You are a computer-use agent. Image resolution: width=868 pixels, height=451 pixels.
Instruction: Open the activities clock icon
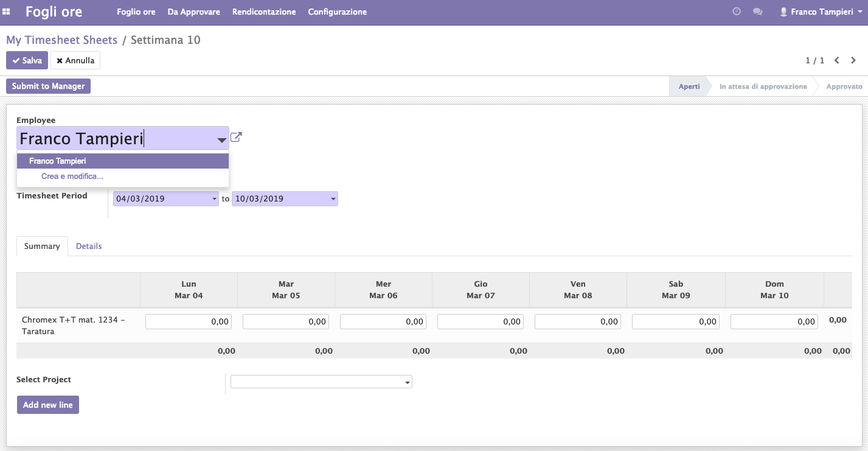pyautogui.click(x=737, y=12)
